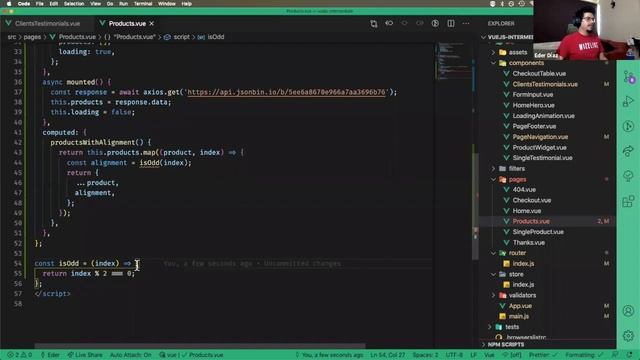
Task: Open Accounts menu icon
Action: [629, 311]
